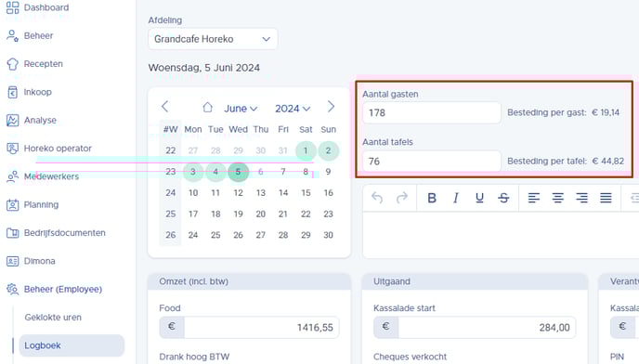Select June 20 in the calendar
The image size is (639, 364).
point(261,214)
